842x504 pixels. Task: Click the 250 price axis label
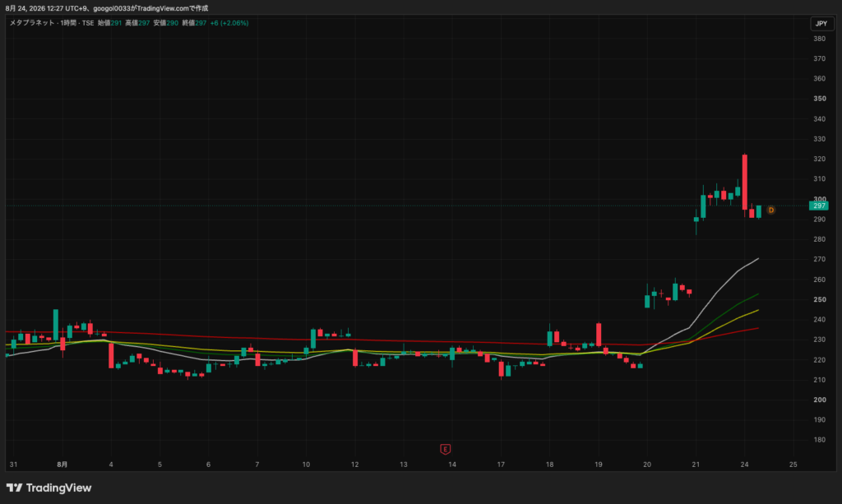coord(820,299)
